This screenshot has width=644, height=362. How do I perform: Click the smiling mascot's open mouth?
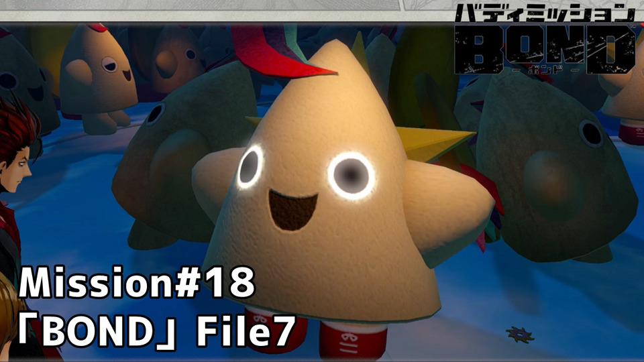point(293,209)
